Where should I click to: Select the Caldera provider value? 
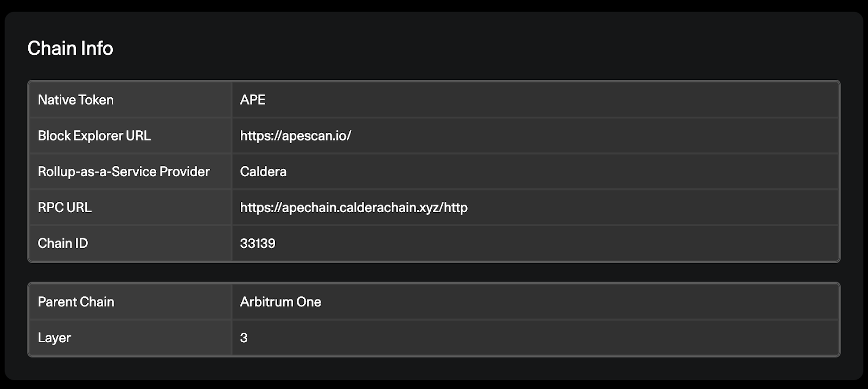263,171
